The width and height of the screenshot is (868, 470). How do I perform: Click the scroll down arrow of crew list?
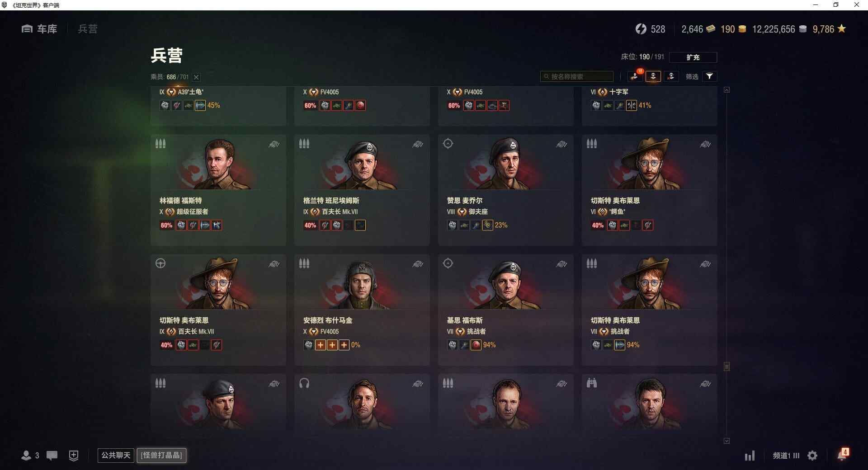(x=726, y=441)
